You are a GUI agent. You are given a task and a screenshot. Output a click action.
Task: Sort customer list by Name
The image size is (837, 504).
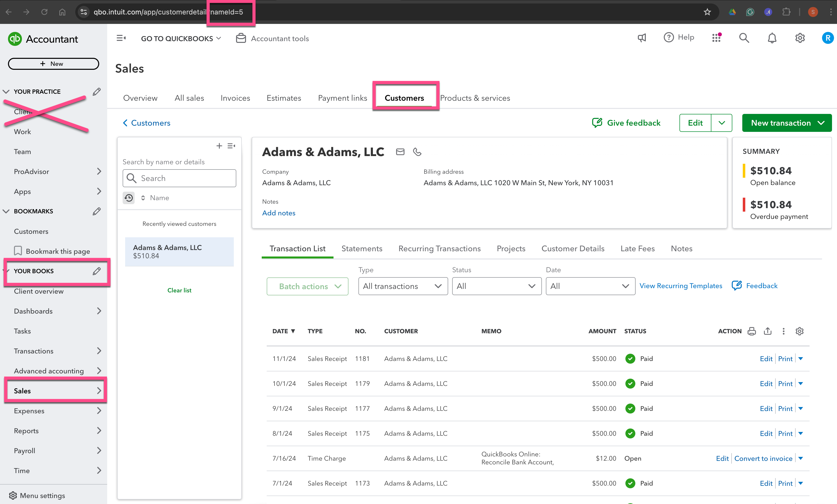[x=155, y=198]
